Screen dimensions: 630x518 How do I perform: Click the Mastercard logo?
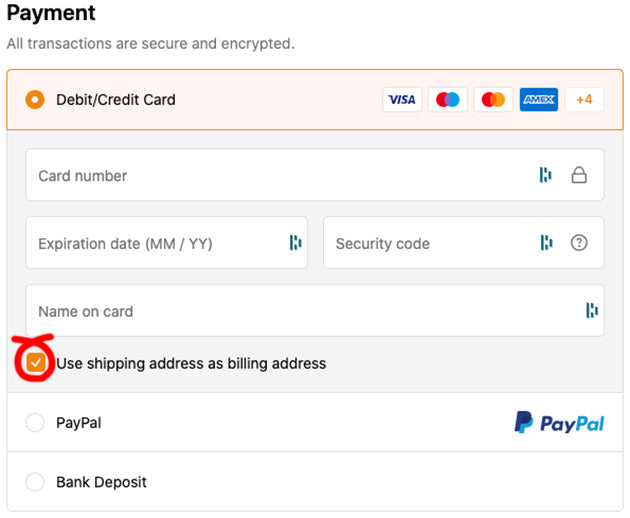(493, 100)
